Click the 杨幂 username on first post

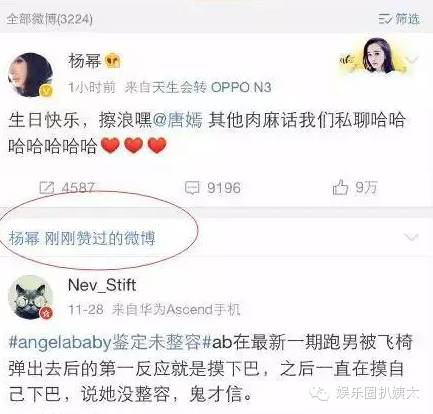click(85, 61)
